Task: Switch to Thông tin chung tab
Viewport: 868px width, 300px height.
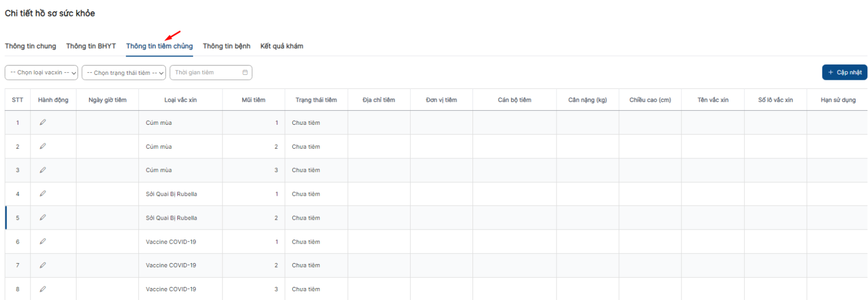Action: coord(30,46)
